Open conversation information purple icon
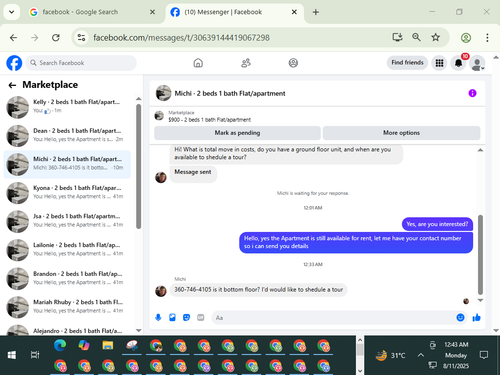 (472, 93)
